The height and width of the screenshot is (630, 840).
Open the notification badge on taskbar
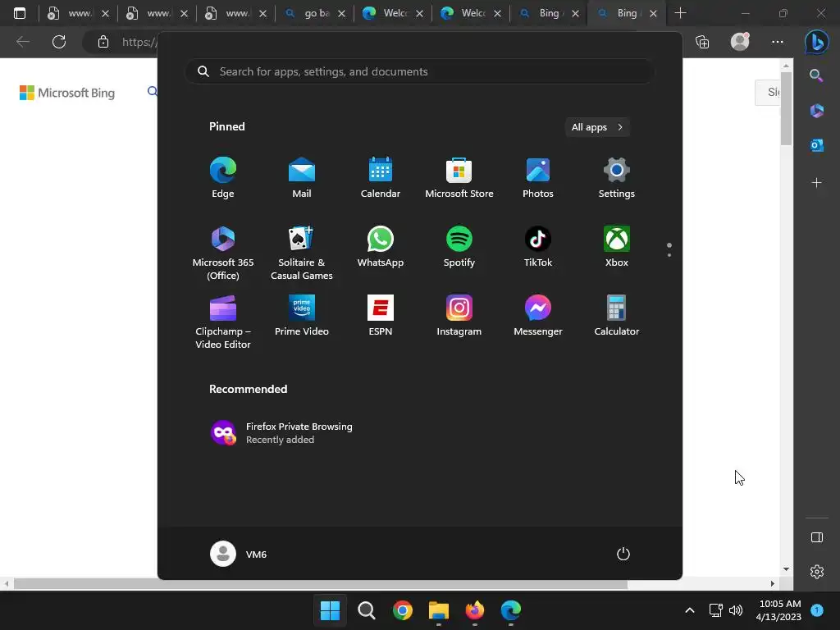(x=817, y=610)
